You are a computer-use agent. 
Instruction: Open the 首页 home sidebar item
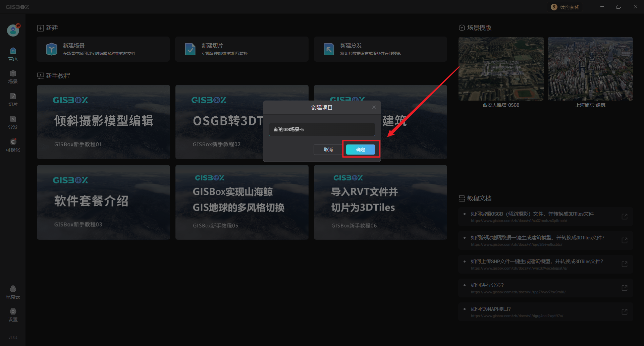pyautogui.click(x=13, y=54)
